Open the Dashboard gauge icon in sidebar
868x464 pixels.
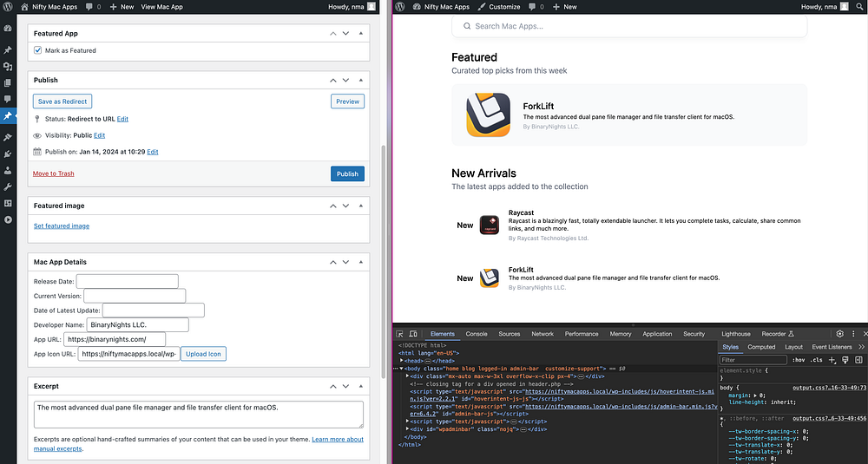click(x=8, y=29)
